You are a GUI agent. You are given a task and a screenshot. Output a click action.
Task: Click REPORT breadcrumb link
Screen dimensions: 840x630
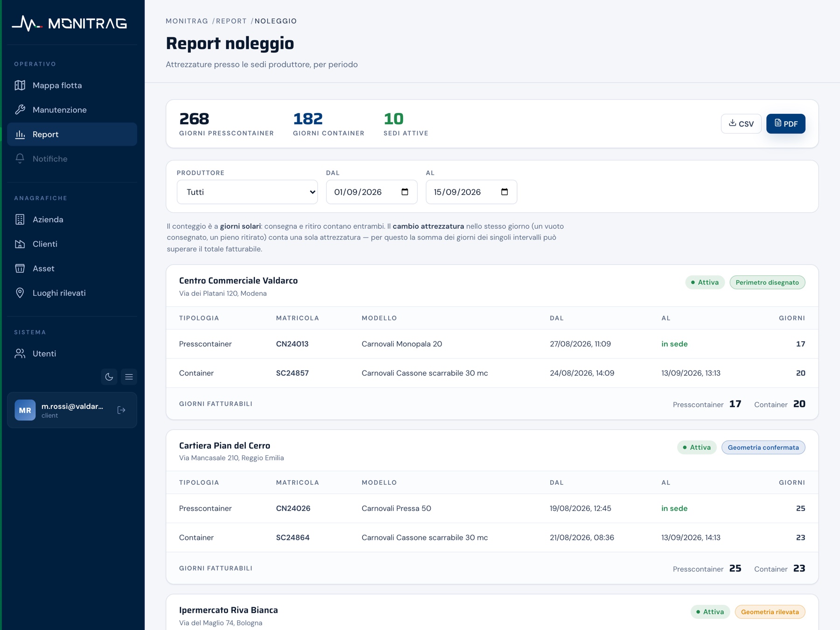click(231, 21)
